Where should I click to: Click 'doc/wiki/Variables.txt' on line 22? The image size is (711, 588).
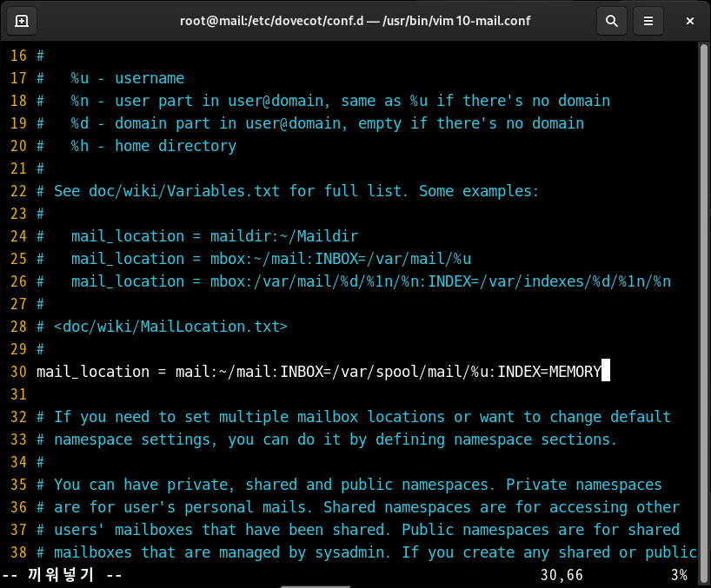pyautogui.click(x=184, y=191)
